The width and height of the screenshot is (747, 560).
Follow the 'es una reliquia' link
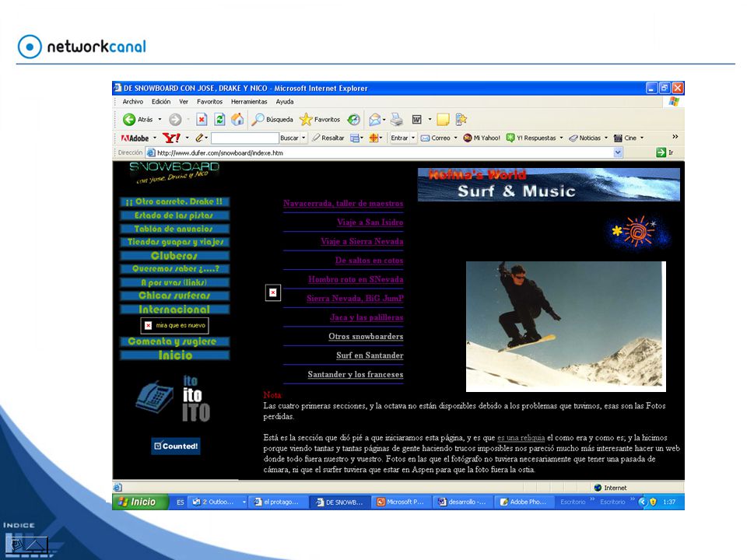click(521, 438)
